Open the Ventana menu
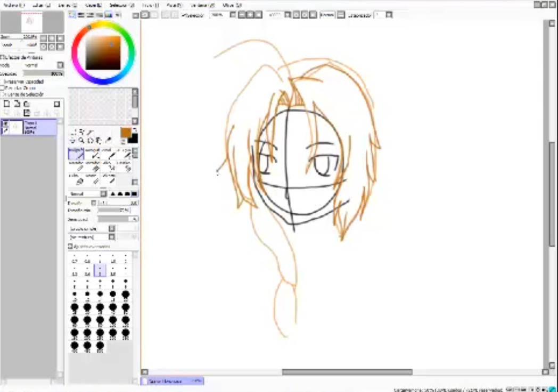This screenshot has width=558, height=392. click(x=202, y=5)
